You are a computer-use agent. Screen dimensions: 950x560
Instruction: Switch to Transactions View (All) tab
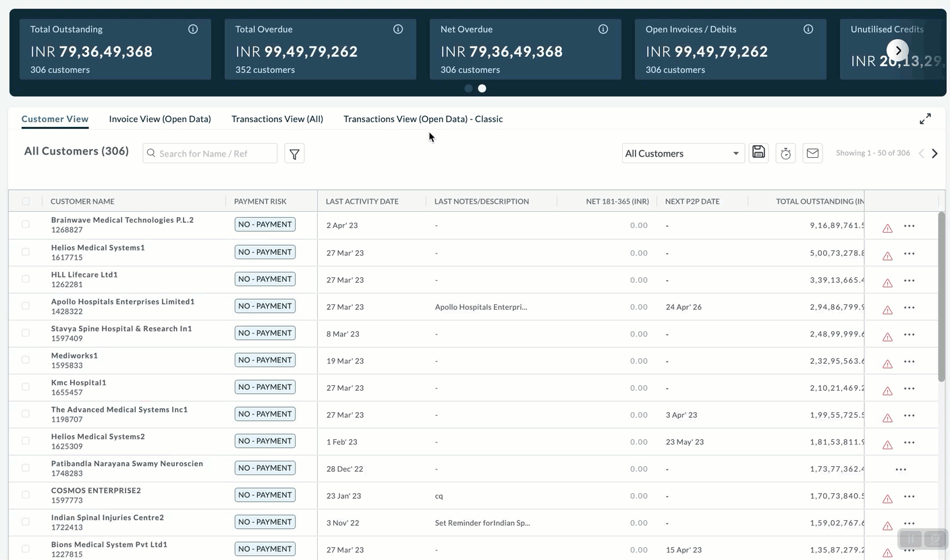pyautogui.click(x=277, y=119)
